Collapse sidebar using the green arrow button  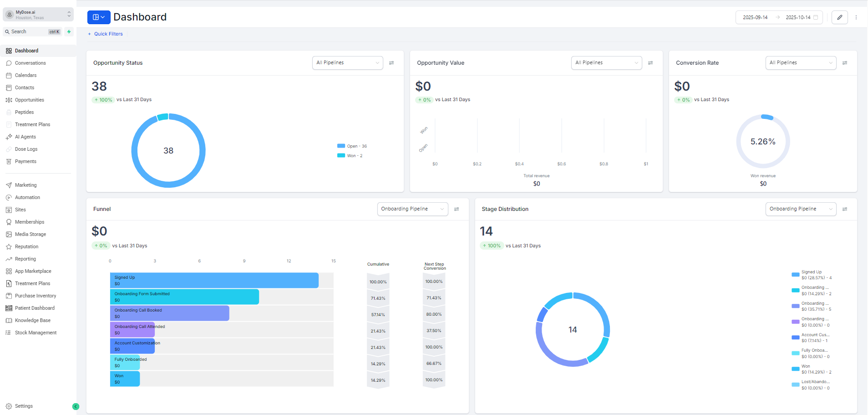tap(76, 406)
